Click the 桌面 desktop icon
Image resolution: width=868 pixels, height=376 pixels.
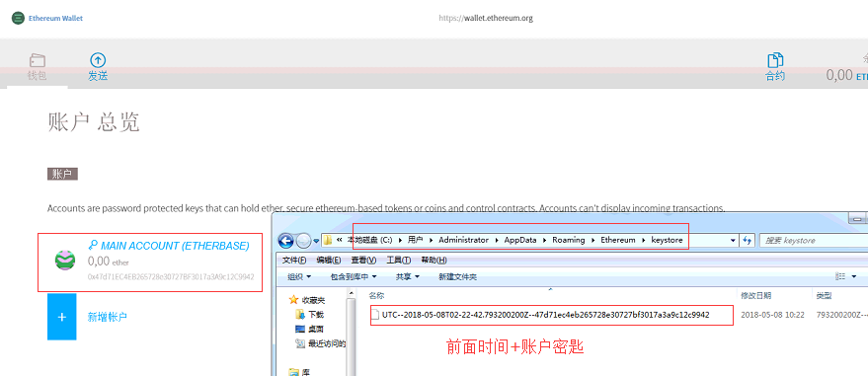coord(300,329)
